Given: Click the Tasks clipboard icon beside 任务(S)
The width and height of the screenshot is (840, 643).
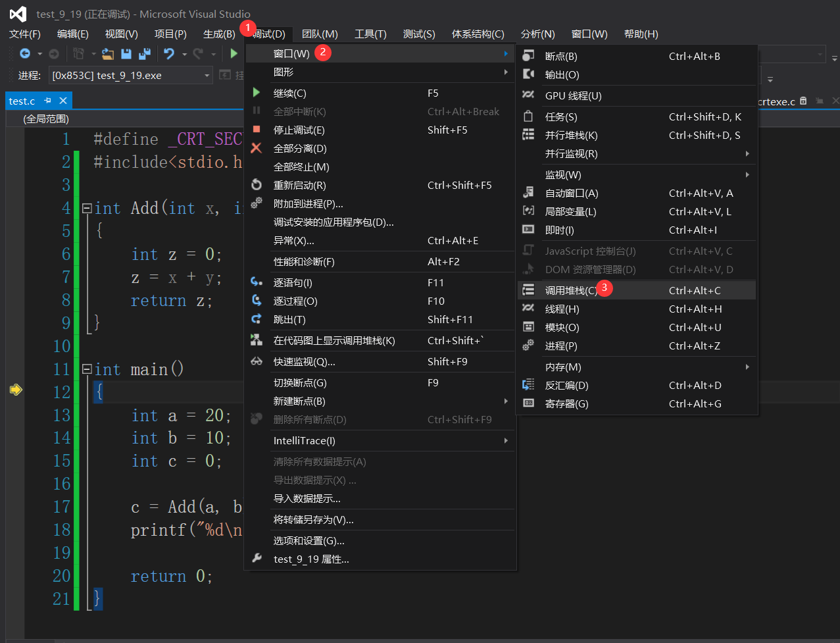Looking at the screenshot, I should click(528, 116).
